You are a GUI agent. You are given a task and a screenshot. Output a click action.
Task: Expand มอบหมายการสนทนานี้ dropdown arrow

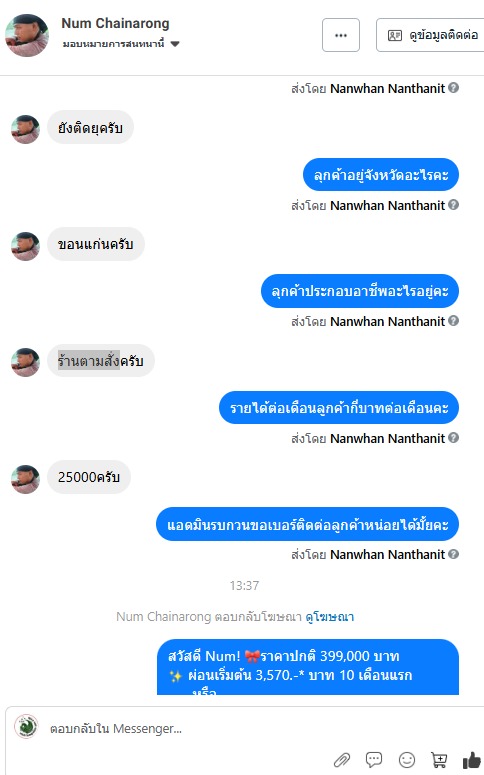pyautogui.click(x=175, y=44)
